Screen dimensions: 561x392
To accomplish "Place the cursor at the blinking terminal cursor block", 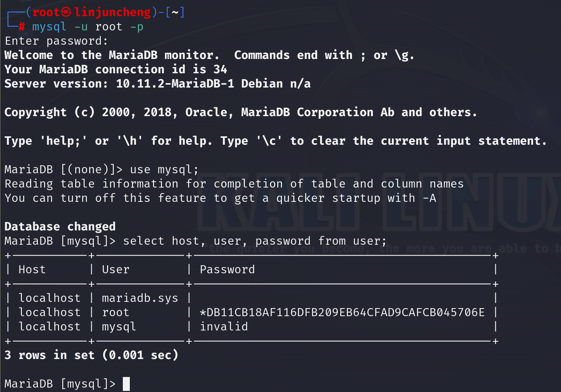I will (x=126, y=384).
